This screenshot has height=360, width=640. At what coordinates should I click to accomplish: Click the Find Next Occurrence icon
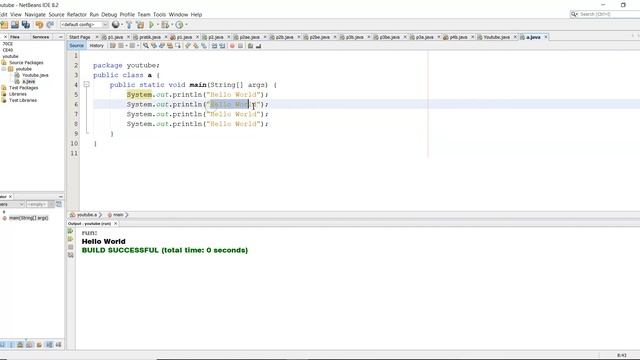click(162, 46)
